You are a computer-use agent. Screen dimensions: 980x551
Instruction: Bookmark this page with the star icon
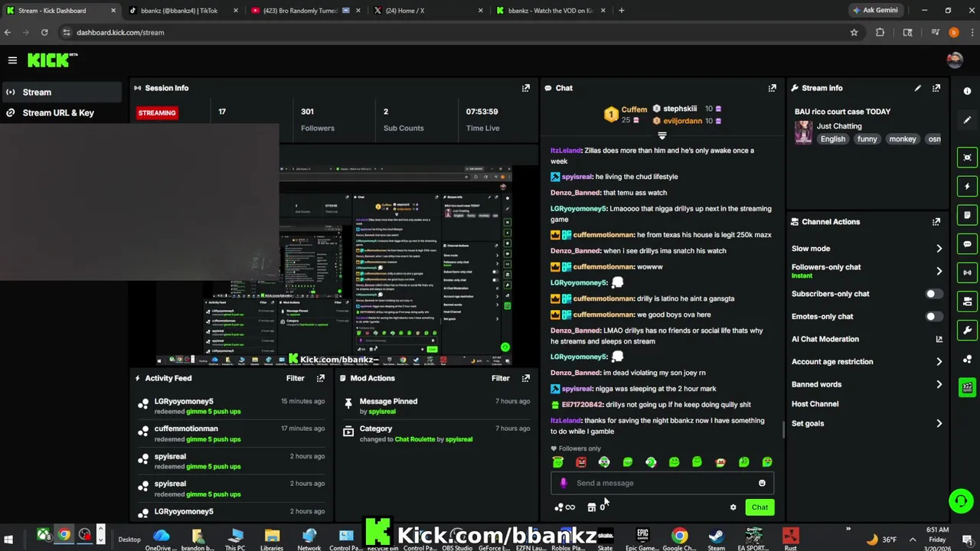854,33
